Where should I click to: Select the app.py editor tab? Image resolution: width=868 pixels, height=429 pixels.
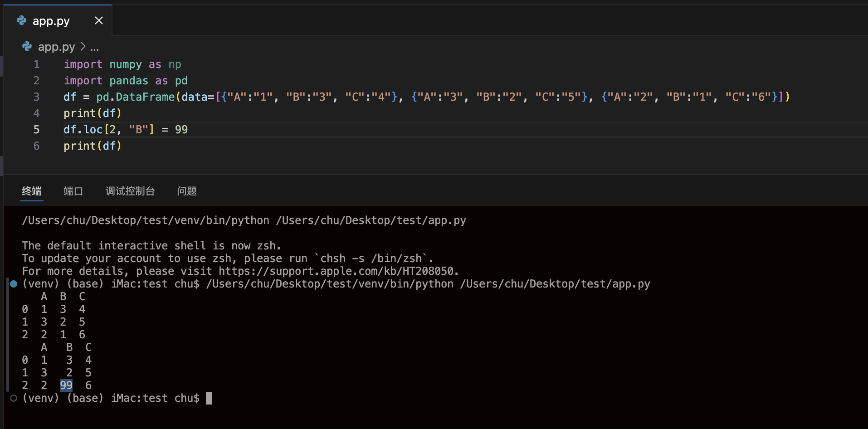51,21
